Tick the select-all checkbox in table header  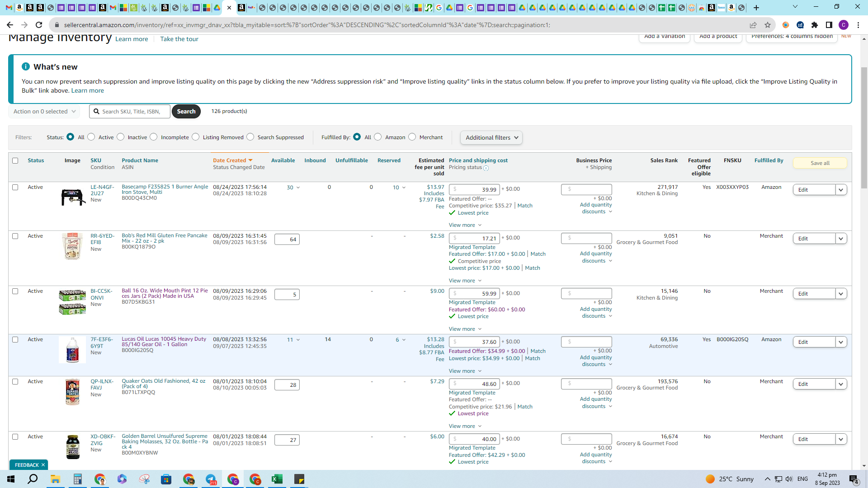tap(15, 160)
